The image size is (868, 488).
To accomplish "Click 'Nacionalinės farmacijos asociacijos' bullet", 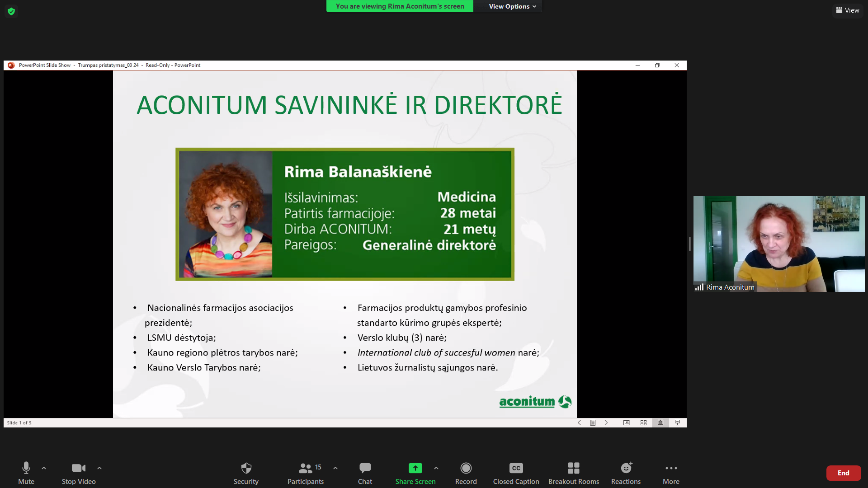I will coord(220,308).
